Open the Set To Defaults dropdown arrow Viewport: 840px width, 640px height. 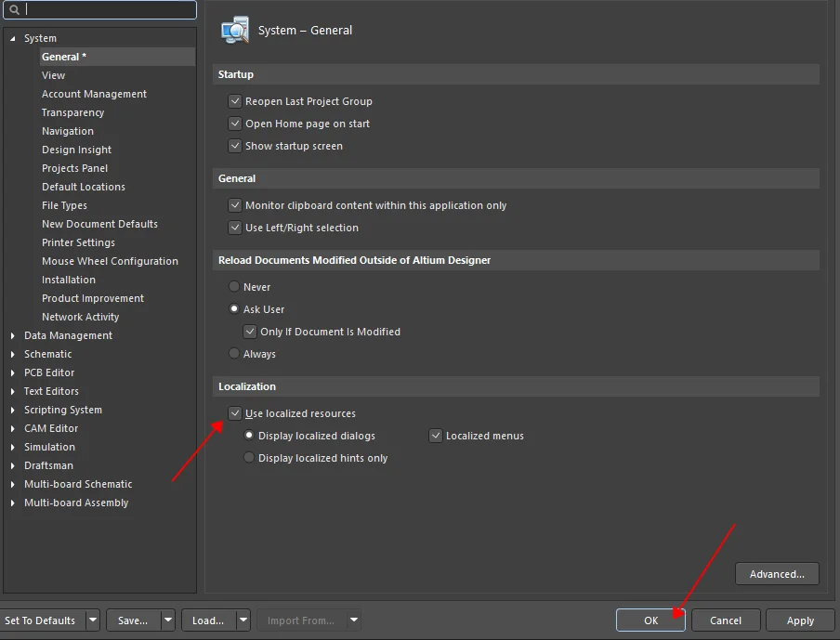[x=93, y=620]
